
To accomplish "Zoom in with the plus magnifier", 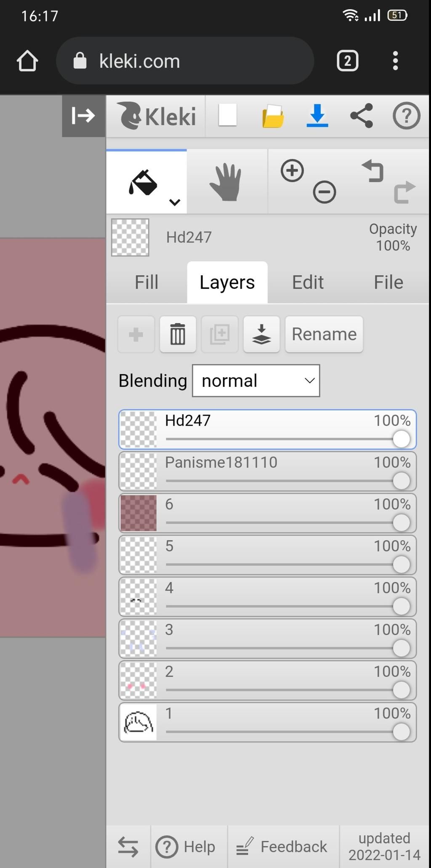I will click(x=292, y=171).
